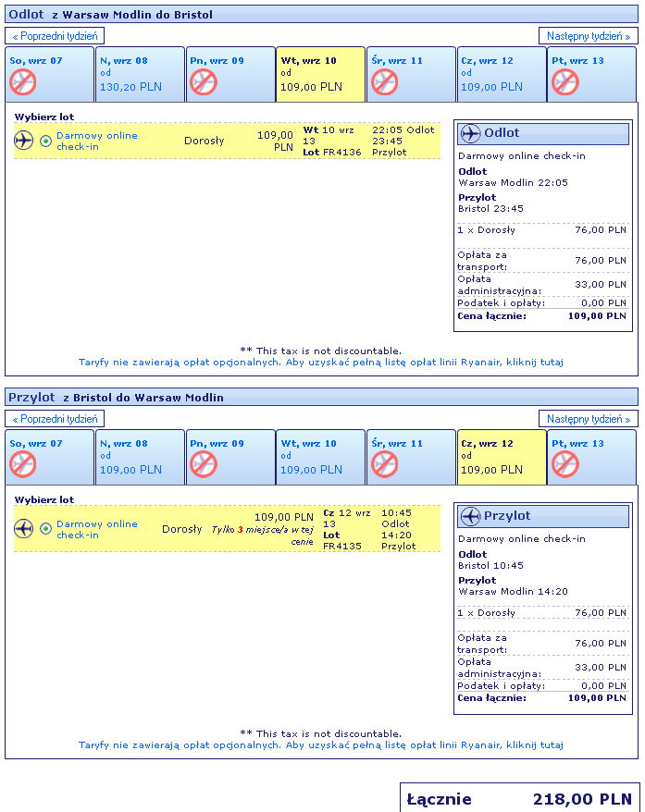
Task: Go to previous week for return flight
Action: (x=55, y=418)
